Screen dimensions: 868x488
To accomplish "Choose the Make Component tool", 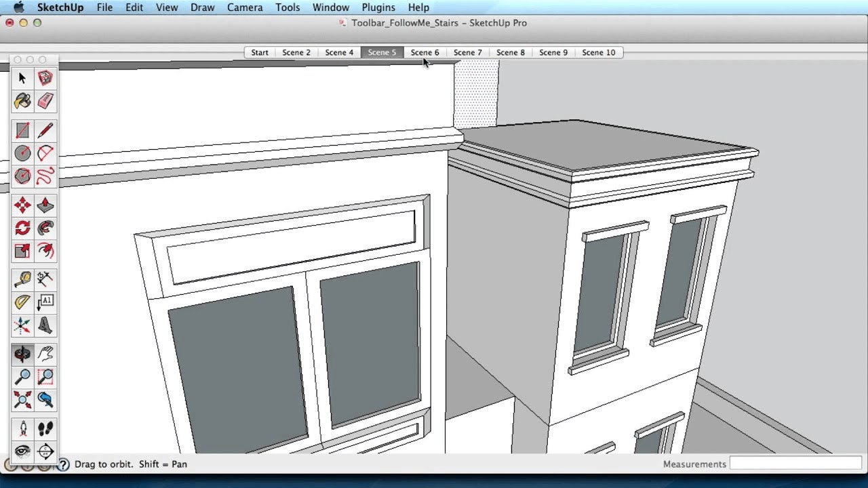I will [x=45, y=78].
